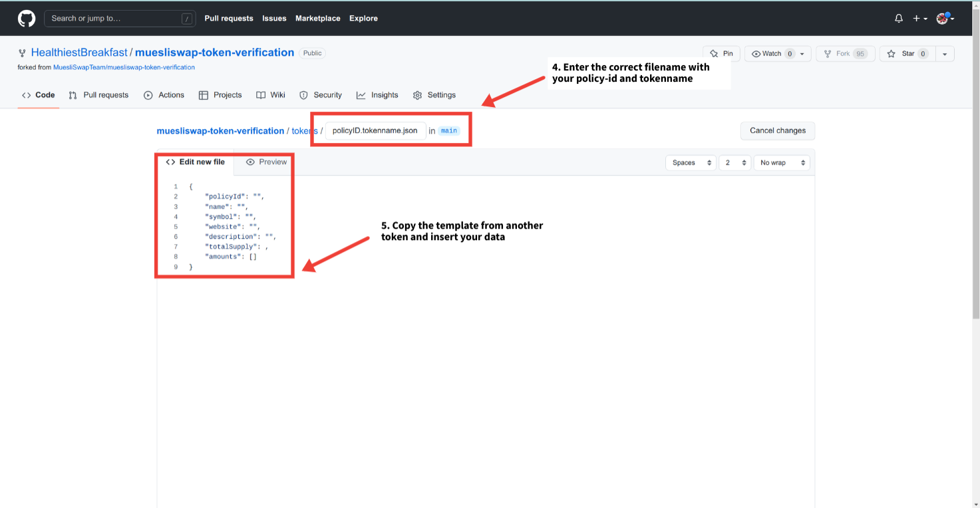
Task: Click the Search or jump to field
Action: coord(120,19)
